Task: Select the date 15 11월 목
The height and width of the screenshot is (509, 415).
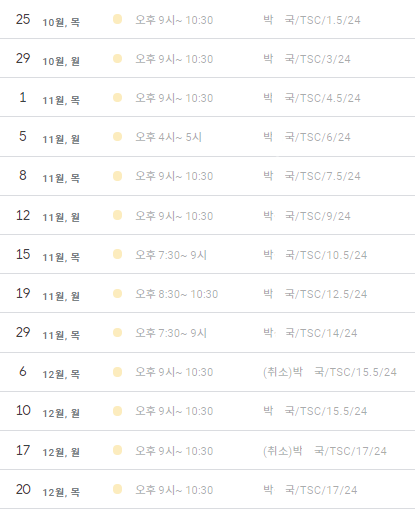Action: tap(48, 255)
